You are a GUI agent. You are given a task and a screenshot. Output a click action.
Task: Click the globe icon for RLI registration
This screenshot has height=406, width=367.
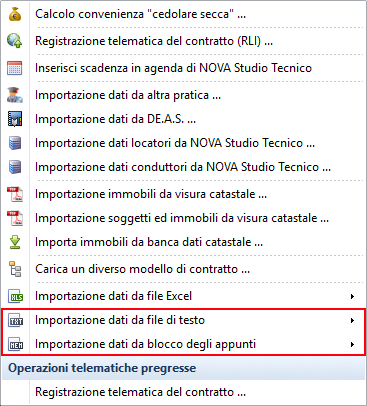tap(15, 41)
